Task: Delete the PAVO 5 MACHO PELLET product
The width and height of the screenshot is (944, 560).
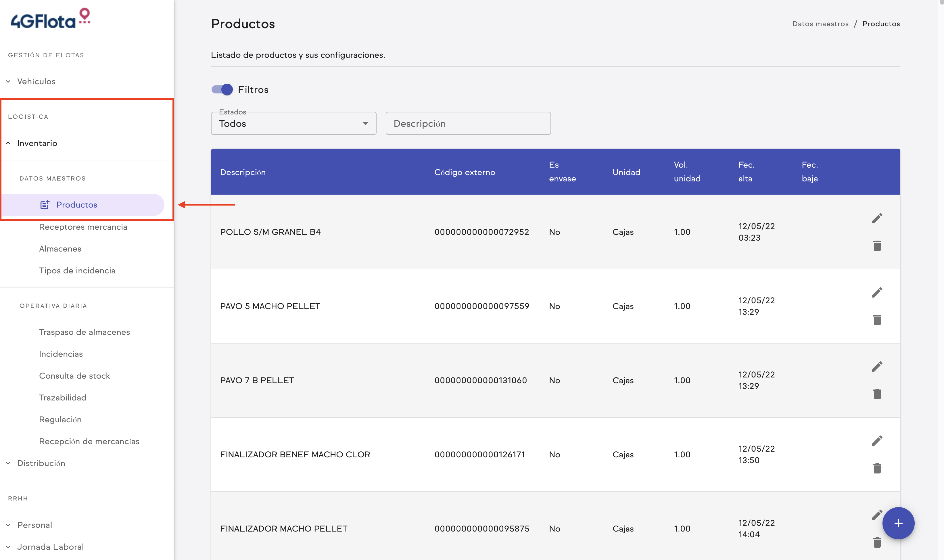Action: pos(878,320)
